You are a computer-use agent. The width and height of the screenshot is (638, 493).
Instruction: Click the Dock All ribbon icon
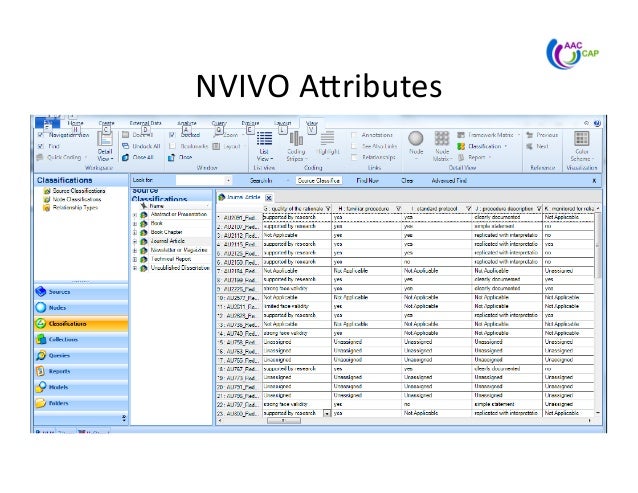tap(126, 135)
